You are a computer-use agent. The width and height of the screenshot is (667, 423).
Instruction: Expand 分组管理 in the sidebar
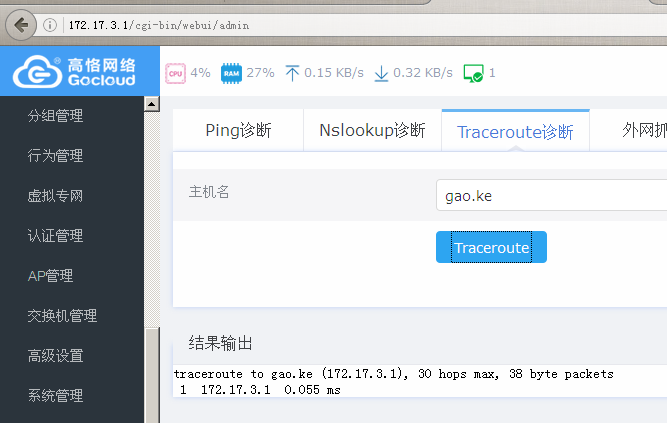click(55, 116)
